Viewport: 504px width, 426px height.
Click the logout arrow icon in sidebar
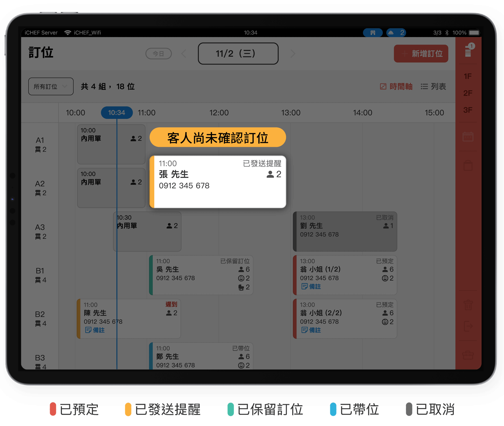[x=468, y=326]
